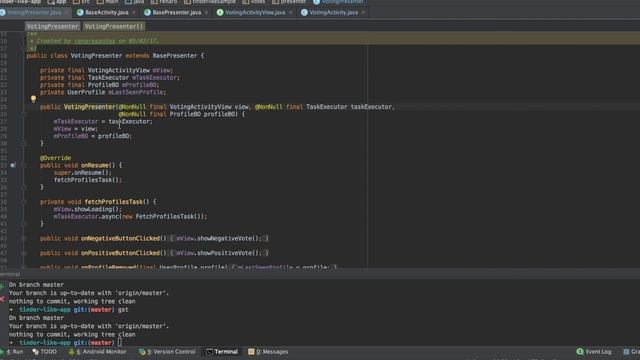Click the Android Monitor tool window icon
The image size is (640, 360).
(72, 351)
